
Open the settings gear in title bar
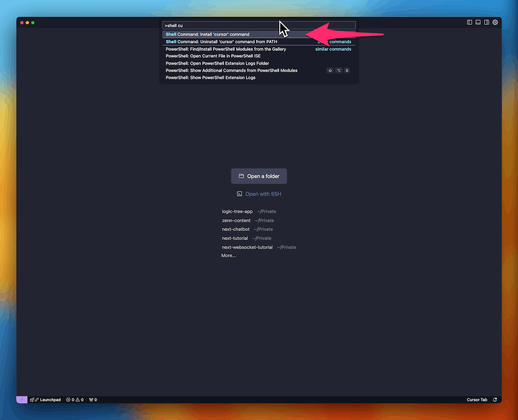[495, 22]
